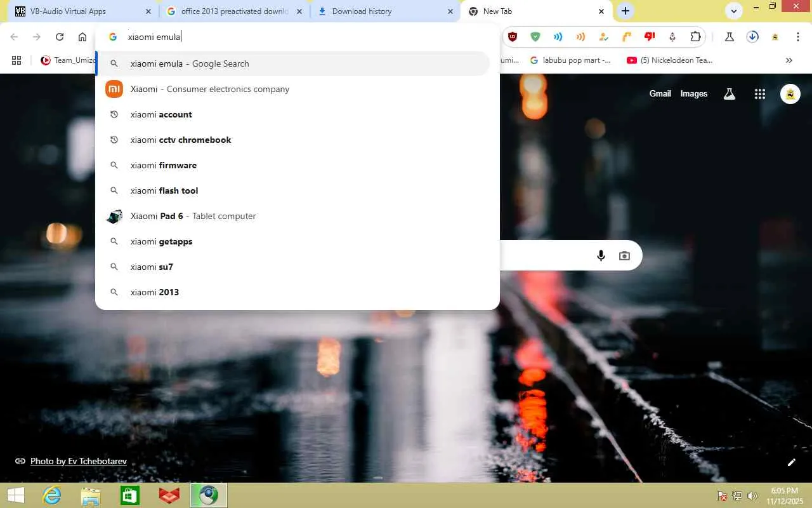
Task: Choose the 'xiaomi flash tool' suggestion
Action: 293,190
